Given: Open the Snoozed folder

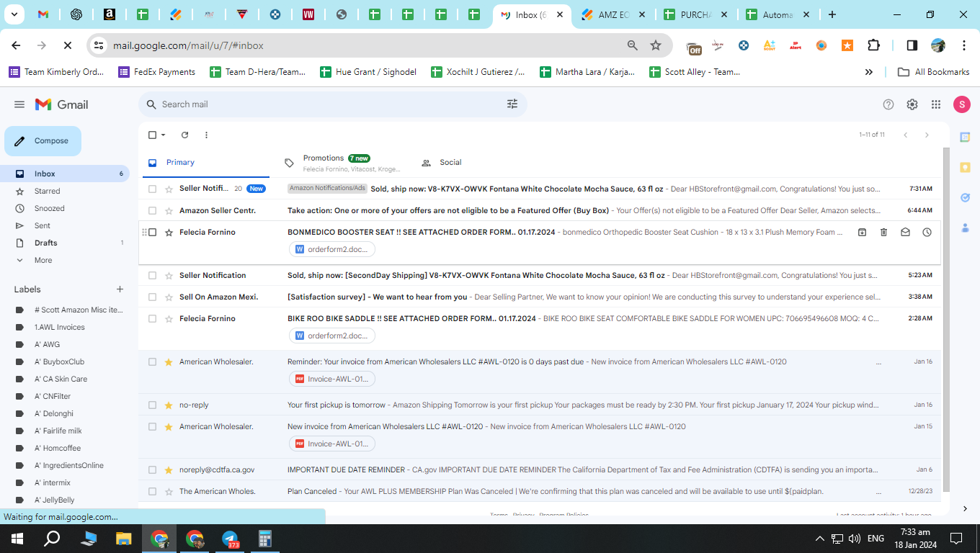Looking at the screenshot, I should tap(50, 208).
